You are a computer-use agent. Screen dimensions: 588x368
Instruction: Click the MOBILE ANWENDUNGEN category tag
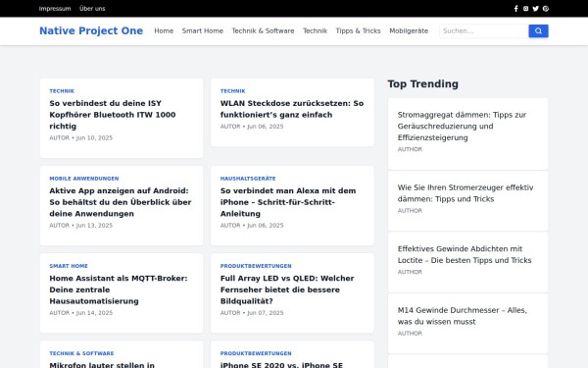84,179
